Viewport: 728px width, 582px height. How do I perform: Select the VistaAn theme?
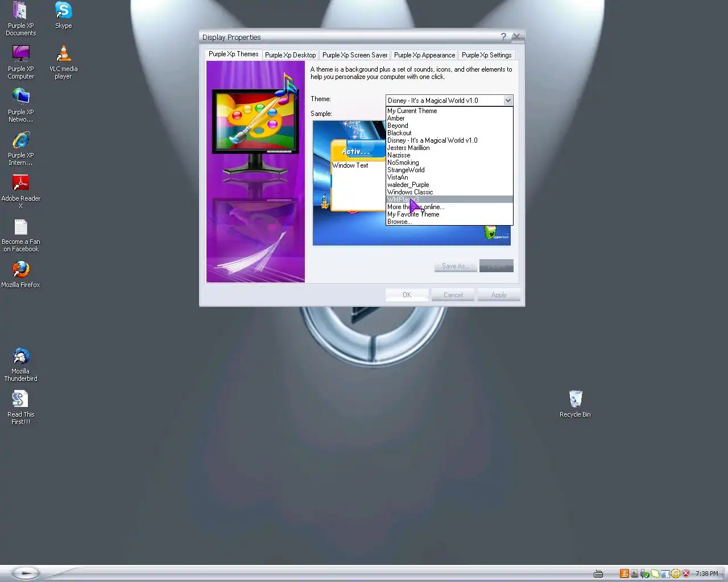[x=449, y=177]
